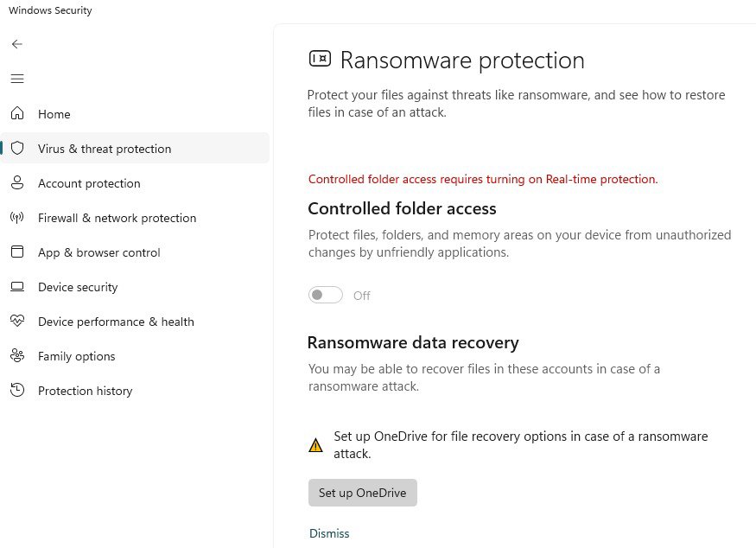Click the Ransomware protection header icon
Viewport: 756px width, 548px height.
click(x=320, y=59)
